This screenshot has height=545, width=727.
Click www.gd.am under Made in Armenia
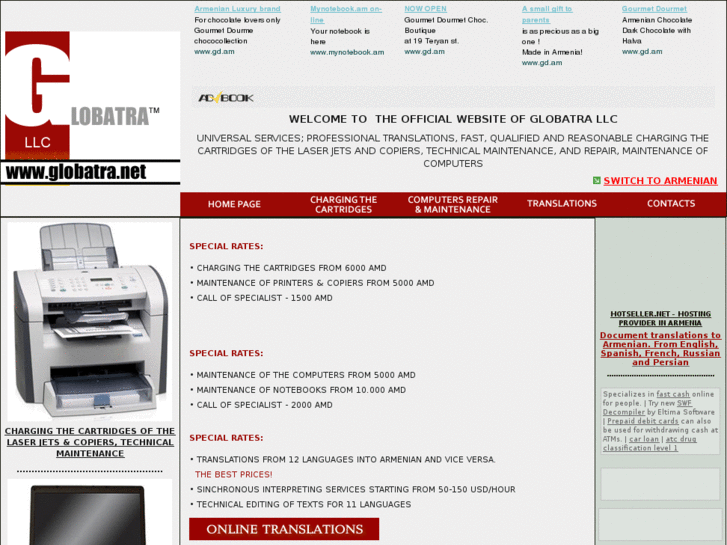pos(542,63)
